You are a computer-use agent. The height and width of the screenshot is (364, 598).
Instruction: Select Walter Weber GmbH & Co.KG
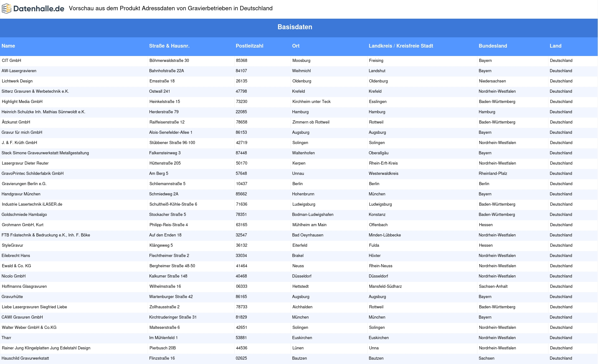[x=29, y=327]
